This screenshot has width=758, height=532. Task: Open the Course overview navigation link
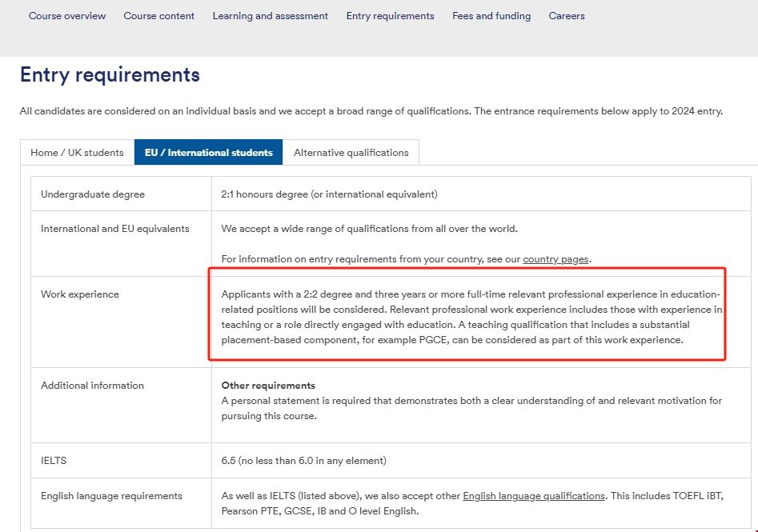coord(67,16)
